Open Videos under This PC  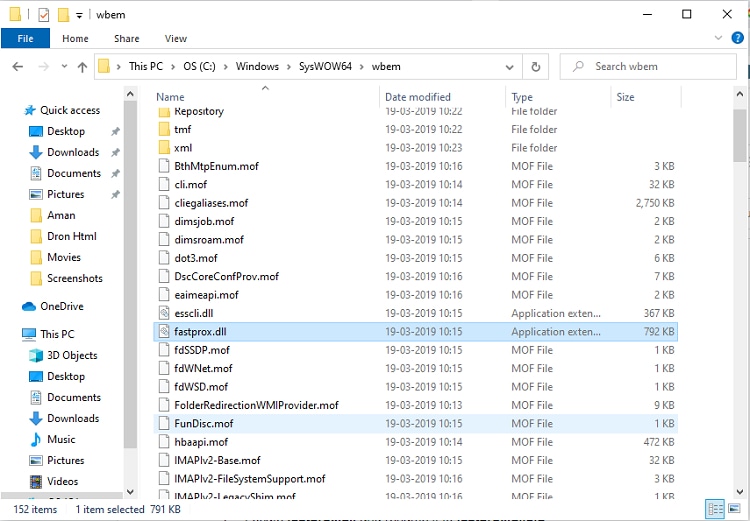pyautogui.click(x=62, y=481)
